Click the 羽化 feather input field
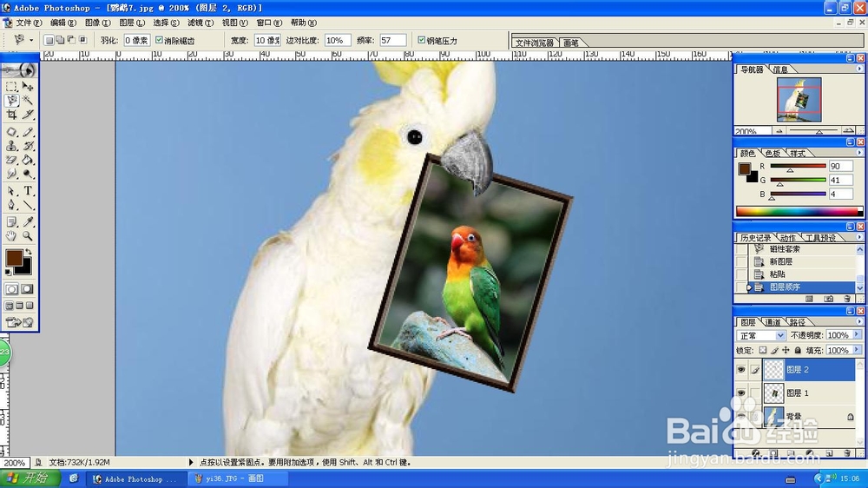 pyautogui.click(x=136, y=40)
